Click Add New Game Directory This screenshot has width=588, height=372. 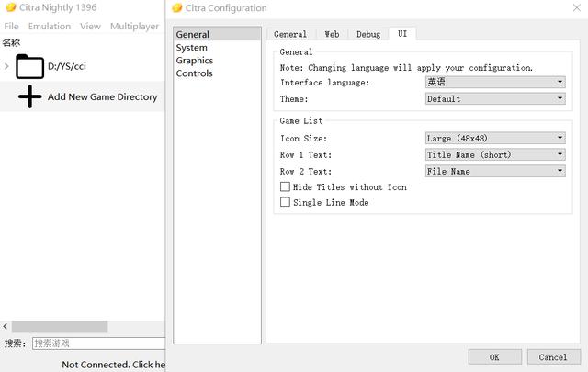pos(102,96)
